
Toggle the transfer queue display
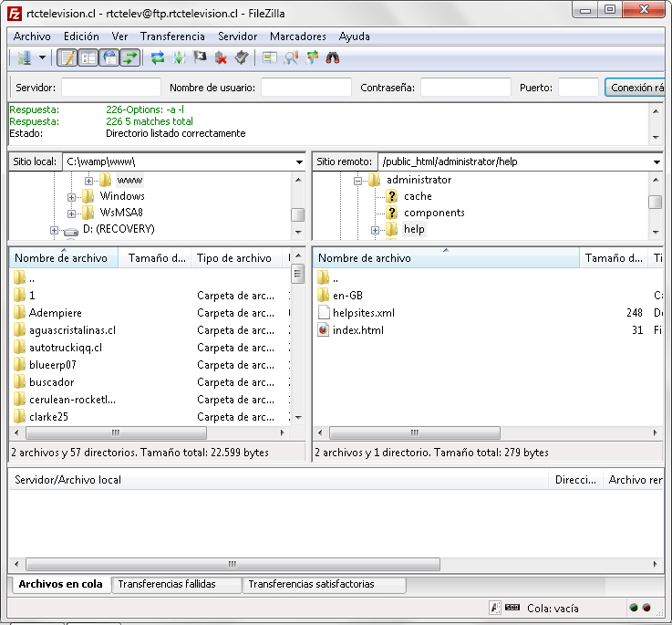pyautogui.click(x=130, y=57)
